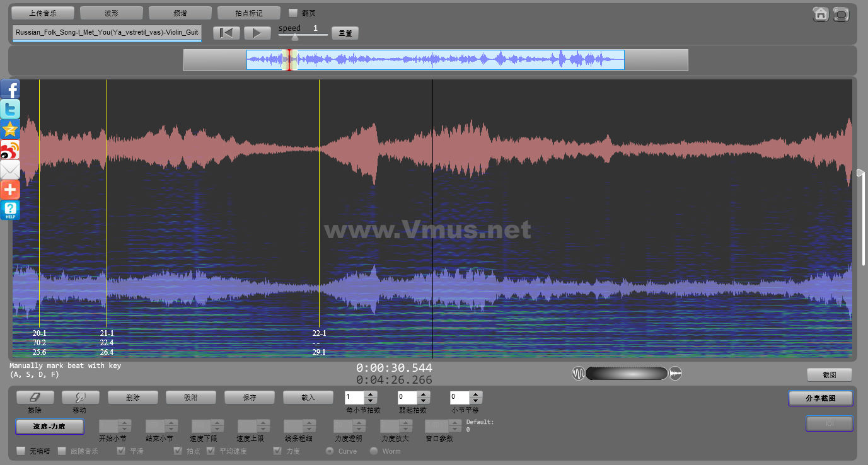Screen dimensions: 868x465
Task: Select the Worm radio button
Action: (374, 451)
